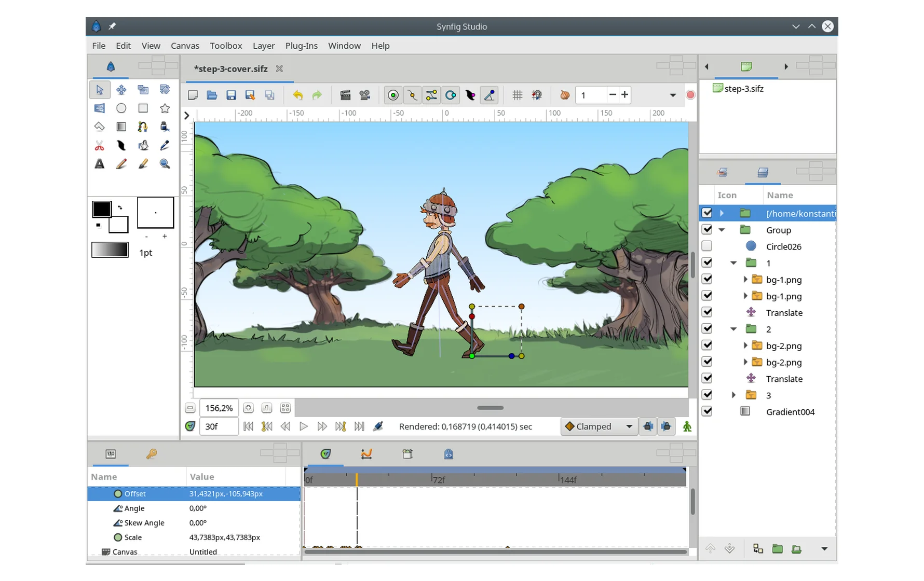Uncheck the Gradient004 layer checkbox
The image size is (924, 581).
706,411
